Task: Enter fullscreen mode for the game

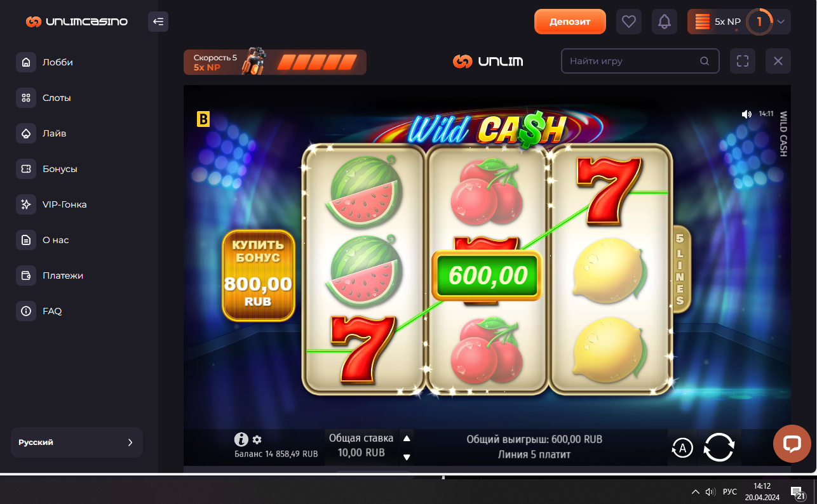Action: point(743,61)
